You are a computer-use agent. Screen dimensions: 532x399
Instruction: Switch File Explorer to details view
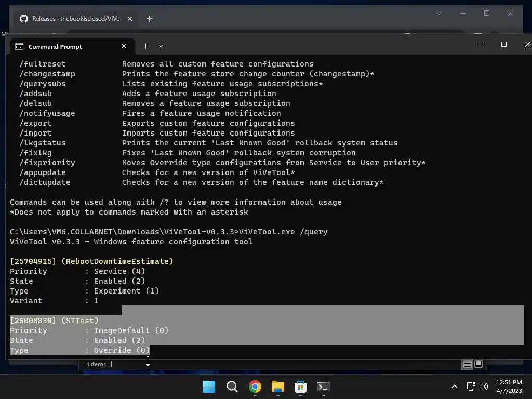point(468,364)
